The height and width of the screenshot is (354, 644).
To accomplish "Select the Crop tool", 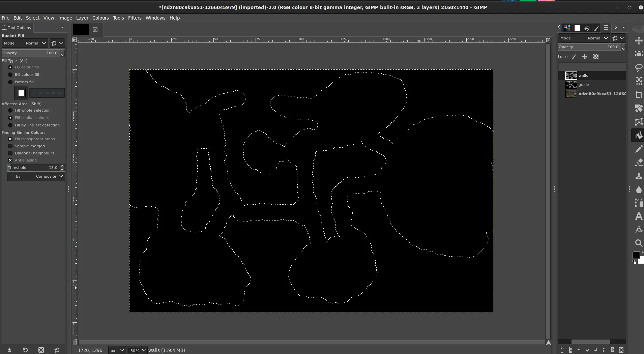I will pos(639,95).
